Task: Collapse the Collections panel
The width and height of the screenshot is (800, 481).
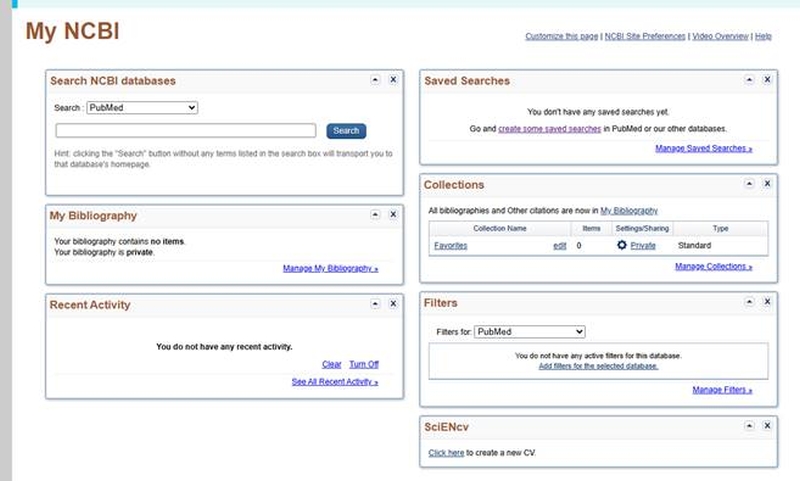Action: click(x=749, y=184)
